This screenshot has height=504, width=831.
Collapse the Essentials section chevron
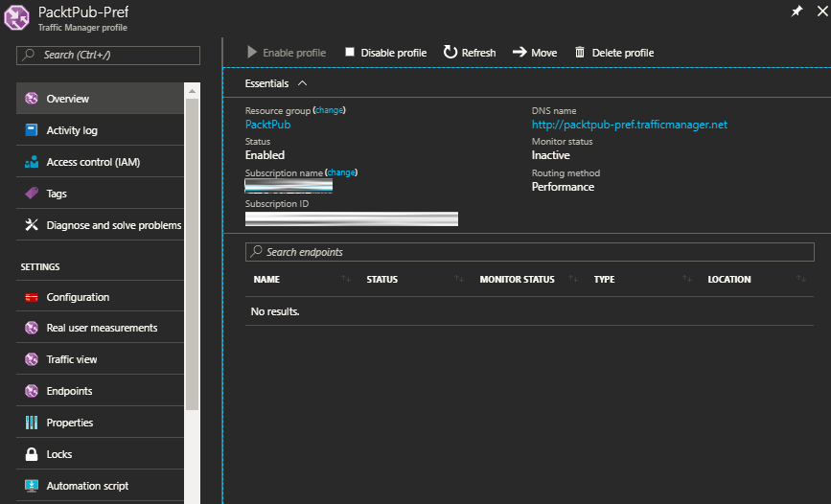(x=302, y=83)
